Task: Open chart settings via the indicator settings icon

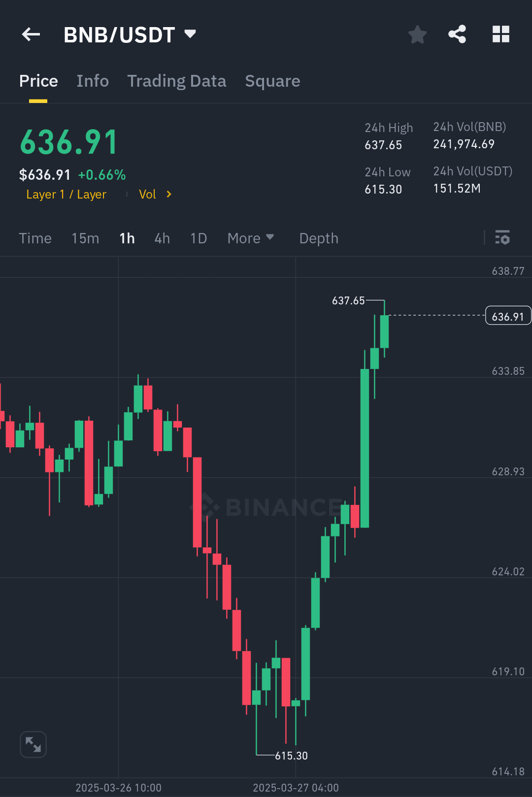Action: [x=503, y=238]
